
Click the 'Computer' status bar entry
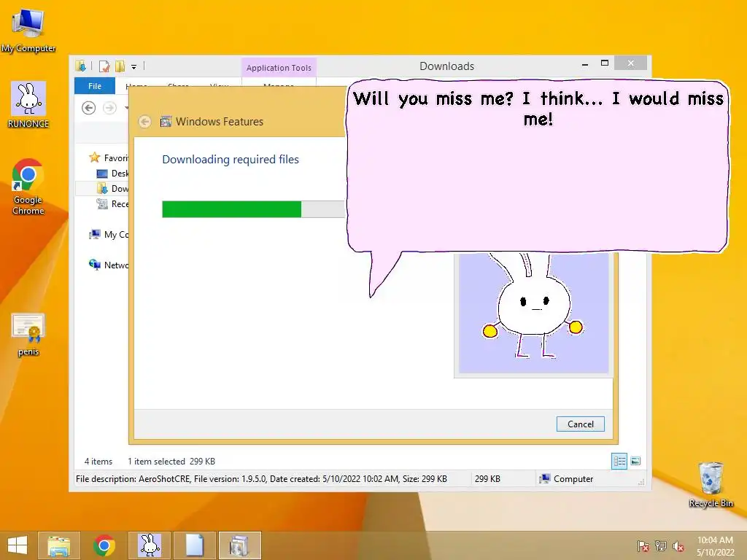tap(566, 479)
